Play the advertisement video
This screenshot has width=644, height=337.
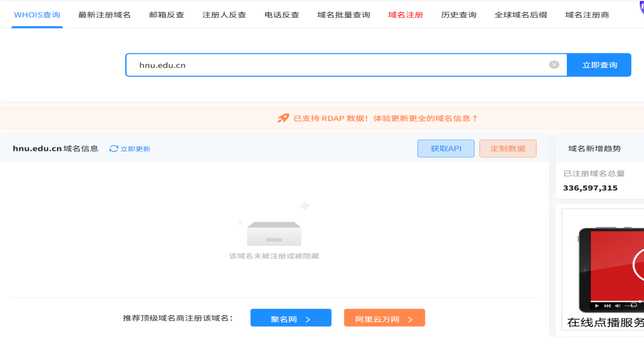[597, 305]
